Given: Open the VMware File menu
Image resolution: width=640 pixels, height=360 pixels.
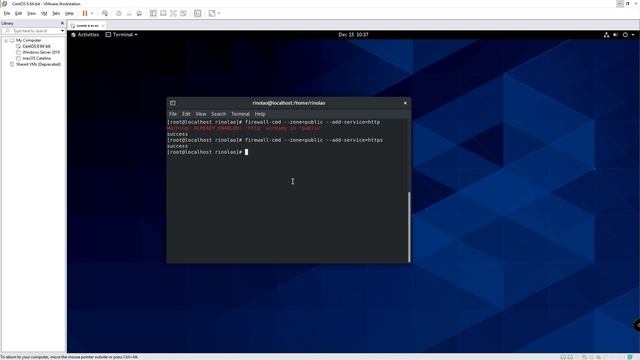Looking at the screenshot, I should coord(7,13).
